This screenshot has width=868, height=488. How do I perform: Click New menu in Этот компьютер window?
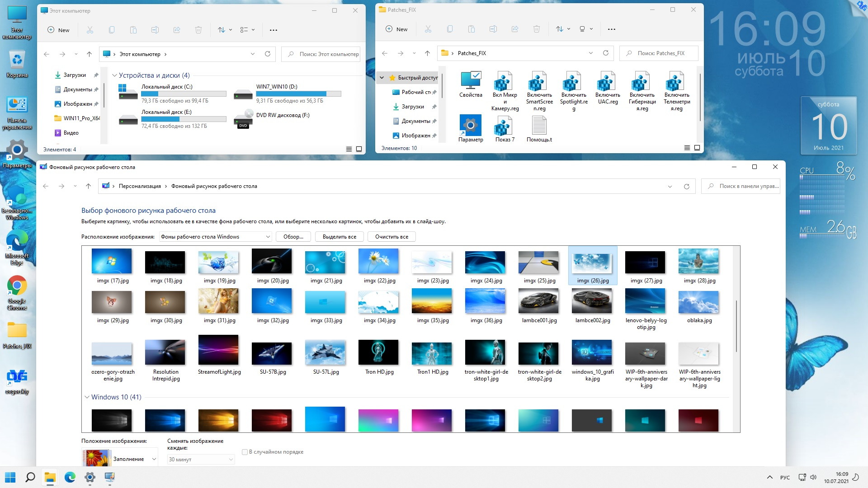click(x=59, y=30)
